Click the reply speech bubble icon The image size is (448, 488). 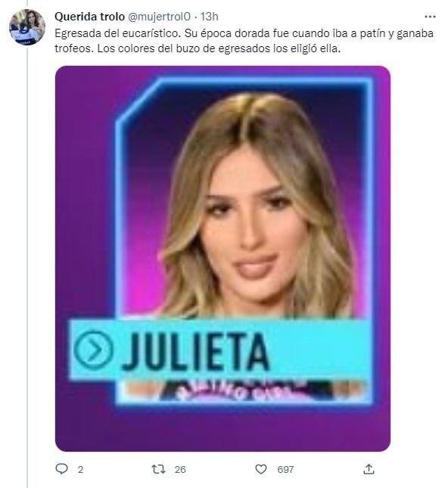coord(61,468)
